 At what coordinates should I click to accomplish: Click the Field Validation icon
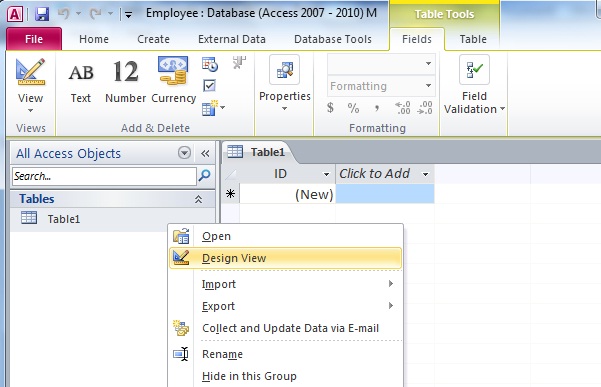(x=474, y=69)
